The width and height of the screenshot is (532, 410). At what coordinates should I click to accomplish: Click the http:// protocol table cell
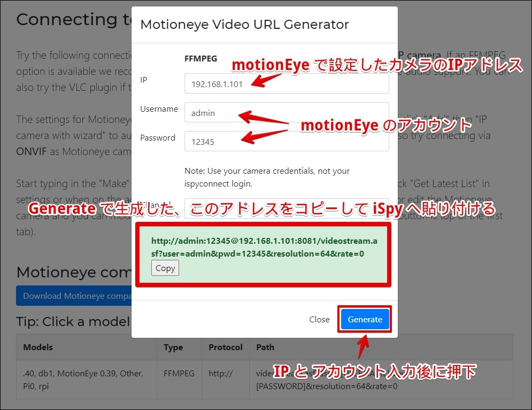225,380
